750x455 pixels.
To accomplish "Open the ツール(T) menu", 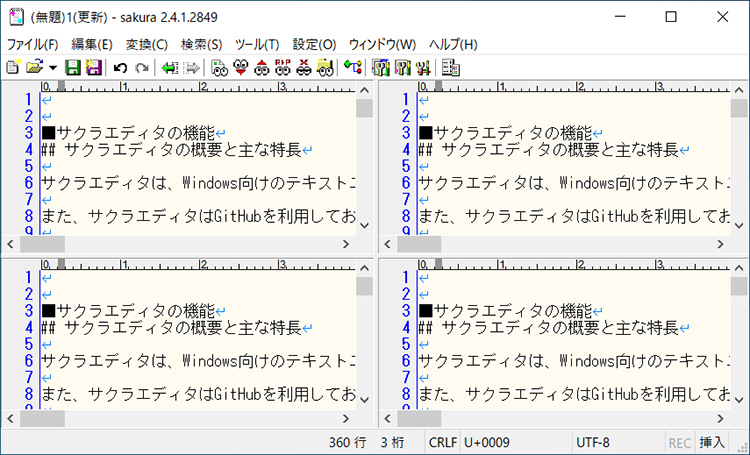I will pyautogui.click(x=257, y=44).
